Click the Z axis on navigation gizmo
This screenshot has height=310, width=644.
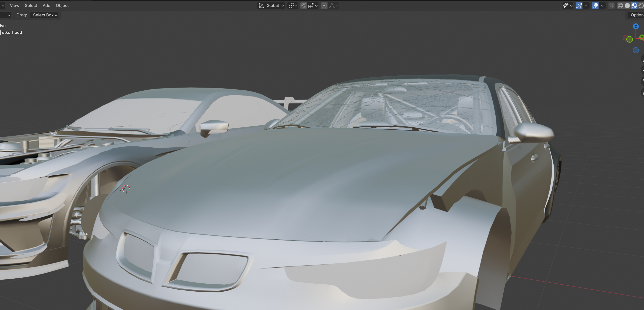636,26
